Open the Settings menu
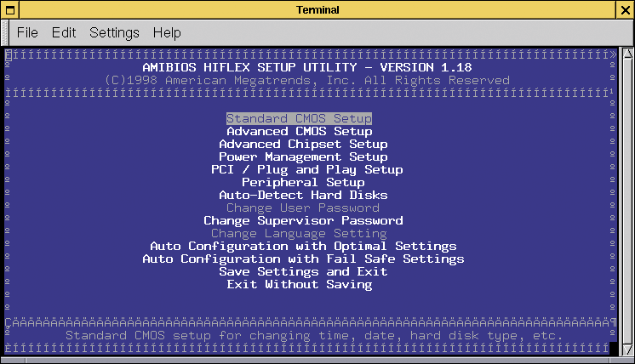 tap(114, 33)
